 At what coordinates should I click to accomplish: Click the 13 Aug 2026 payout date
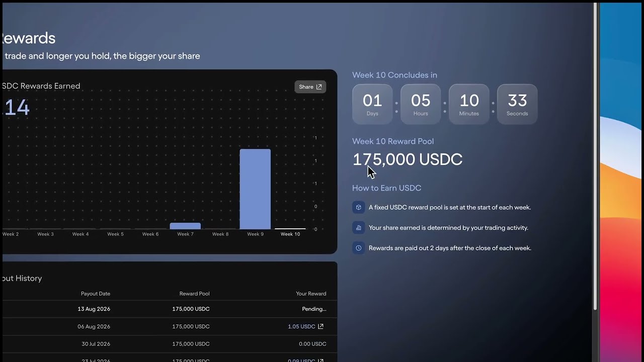click(x=94, y=309)
